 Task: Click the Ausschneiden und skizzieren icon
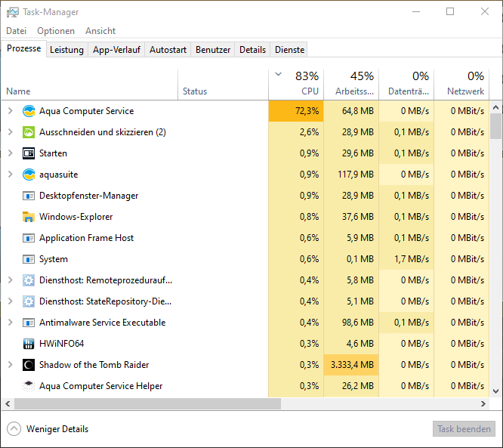click(29, 132)
